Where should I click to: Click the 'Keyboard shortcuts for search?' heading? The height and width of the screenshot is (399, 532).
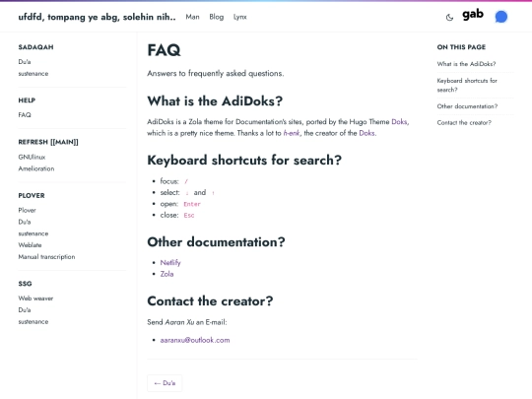[244, 161]
